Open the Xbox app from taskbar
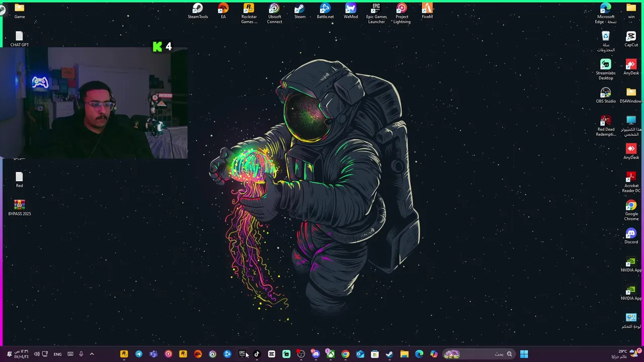644x362 pixels. [331, 354]
